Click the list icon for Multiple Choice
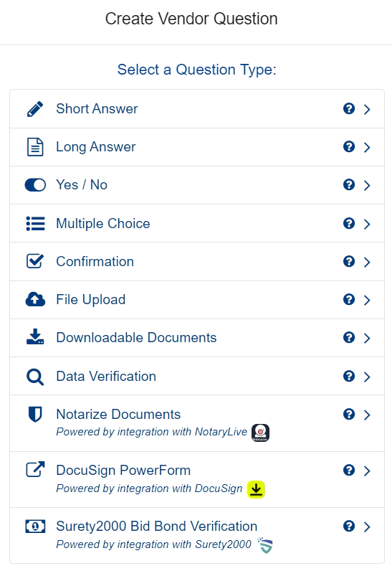392x571 pixels. pyautogui.click(x=35, y=224)
